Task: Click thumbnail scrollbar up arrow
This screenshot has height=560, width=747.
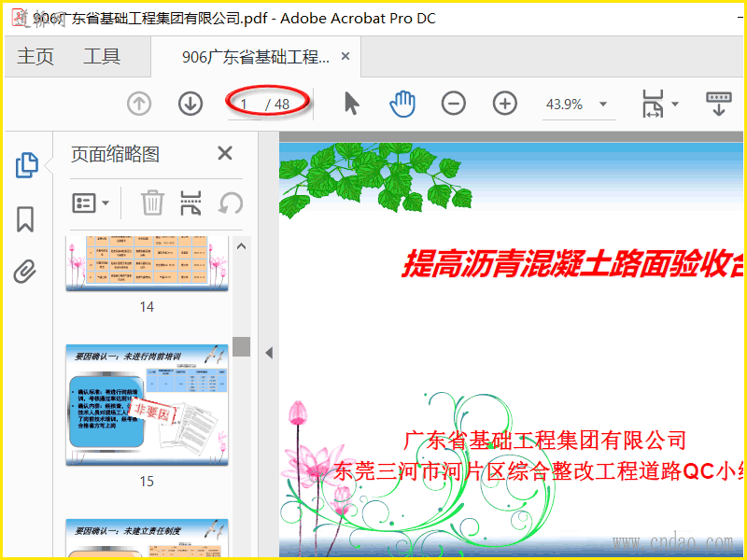Action: [242, 246]
